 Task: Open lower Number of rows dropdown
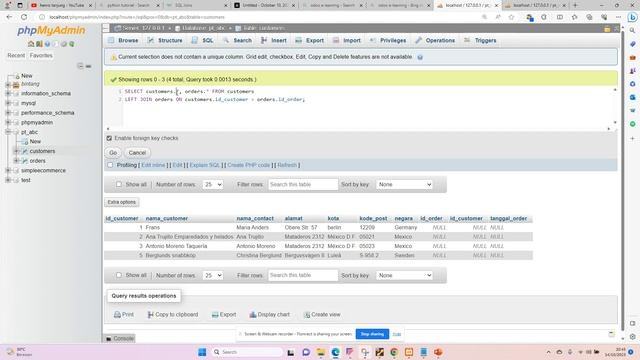(213, 276)
